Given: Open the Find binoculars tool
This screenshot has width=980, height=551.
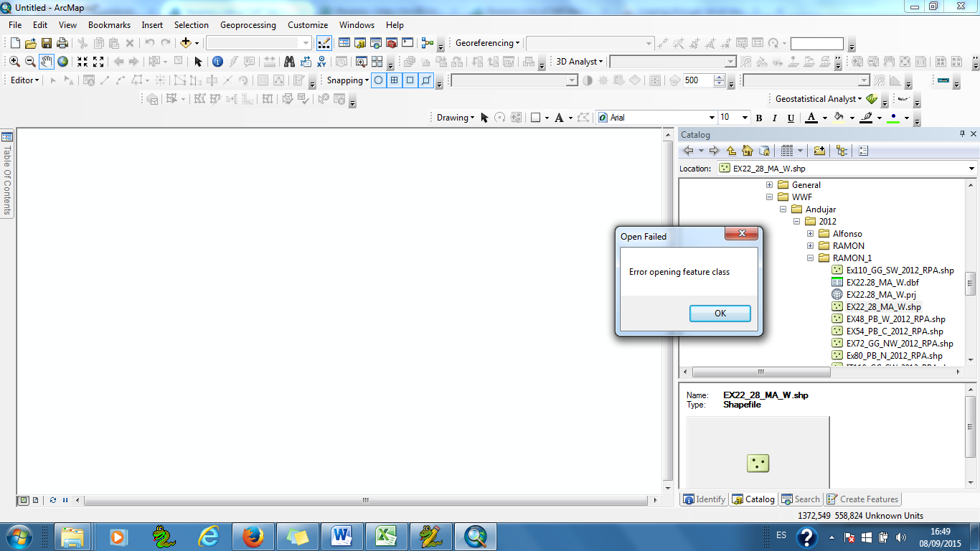Looking at the screenshot, I should click(x=289, y=62).
